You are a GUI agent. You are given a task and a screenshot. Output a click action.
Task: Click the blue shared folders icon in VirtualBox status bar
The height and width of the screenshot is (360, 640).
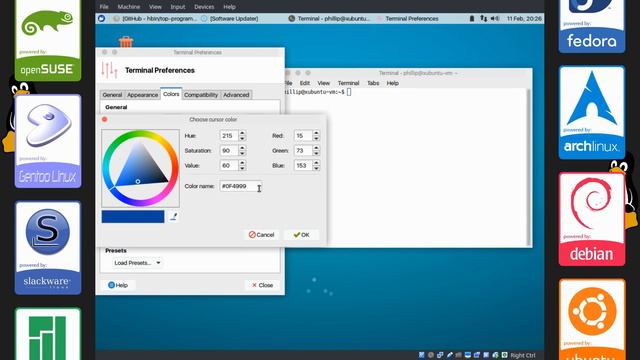tap(476, 355)
